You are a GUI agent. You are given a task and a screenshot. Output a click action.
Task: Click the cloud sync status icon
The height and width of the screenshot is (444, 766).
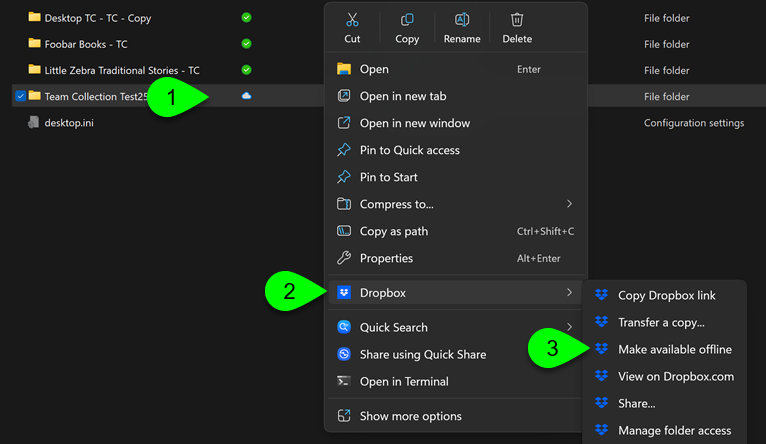point(246,96)
